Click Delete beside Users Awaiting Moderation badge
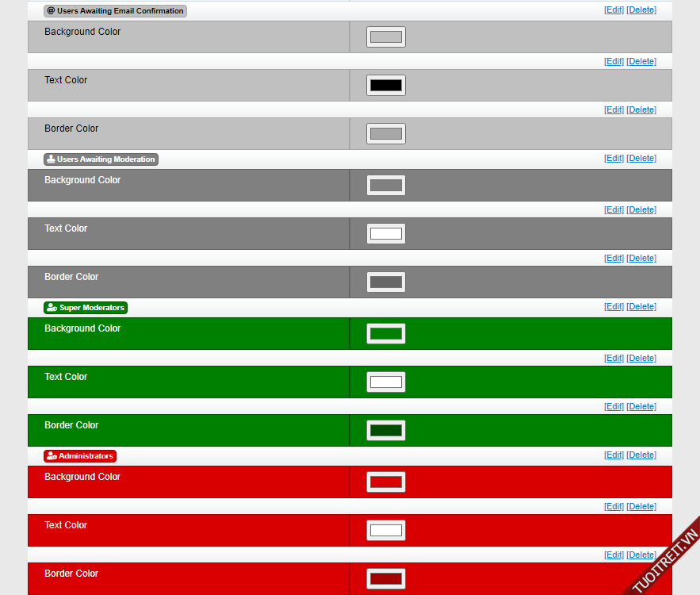Image resolution: width=700 pixels, height=595 pixels. (x=641, y=159)
